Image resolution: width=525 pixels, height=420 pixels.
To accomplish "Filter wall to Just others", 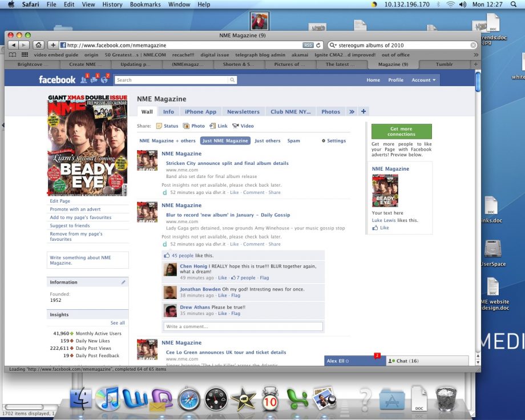I will tap(268, 141).
